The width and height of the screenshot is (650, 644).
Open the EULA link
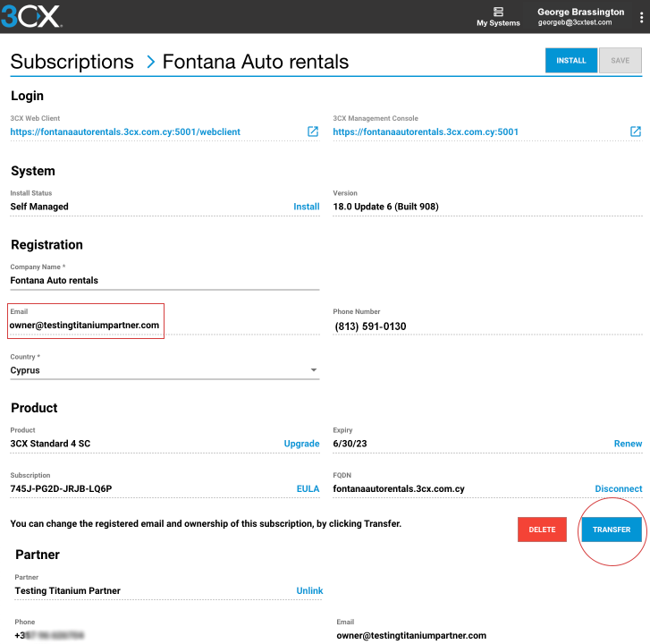pyautogui.click(x=308, y=489)
